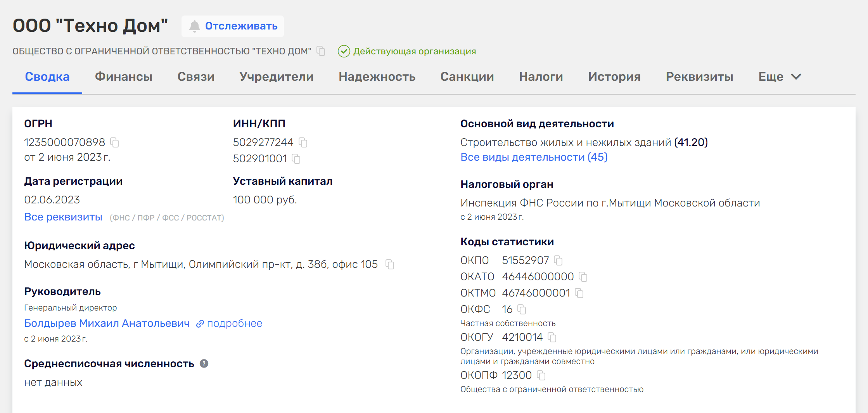Copy OGRN 1235000070898
This screenshot has height=413, width=868.
[x=114, y=142]
